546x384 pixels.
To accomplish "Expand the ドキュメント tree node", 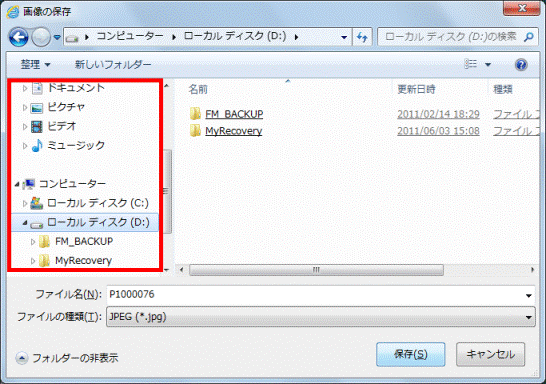I will (x=25, y=88).
